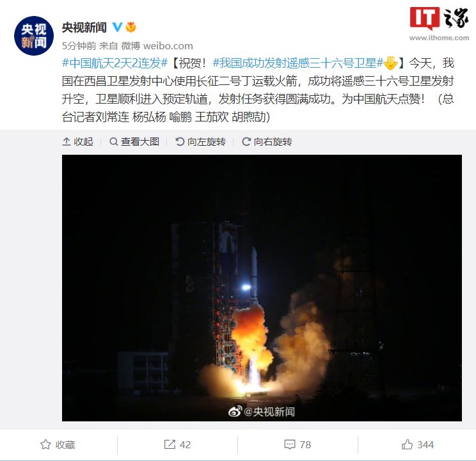Open hashtag #我国成功发射遥感三十六号卫星#

[297, 63]
